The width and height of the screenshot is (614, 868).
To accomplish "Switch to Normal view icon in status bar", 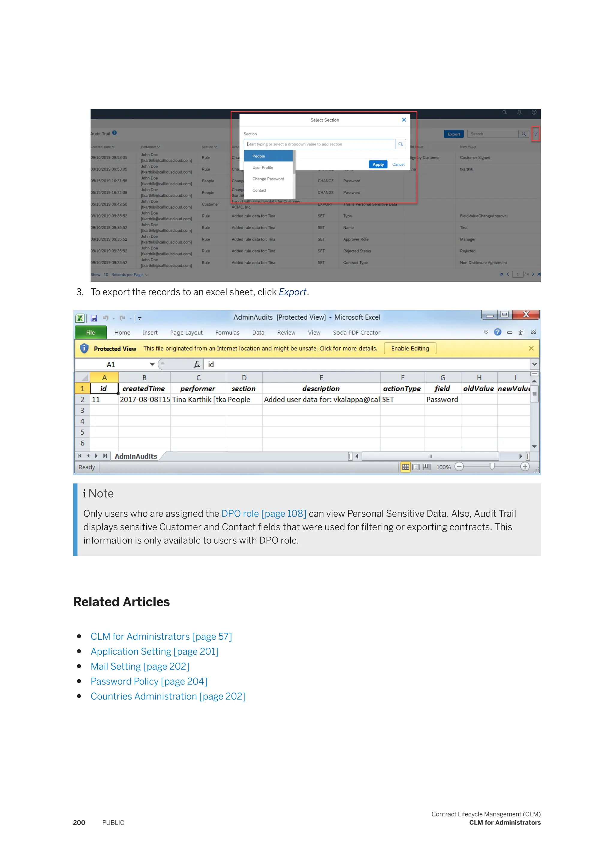I will click(x=405, y=467).
